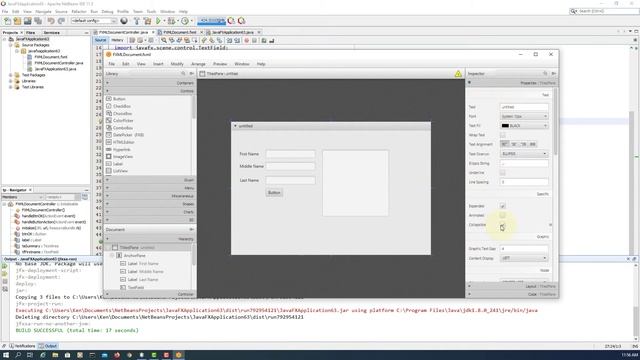Click the Clean and Build Project icon
This screenshot has width=640, height=360.
(x=147, y=21)
